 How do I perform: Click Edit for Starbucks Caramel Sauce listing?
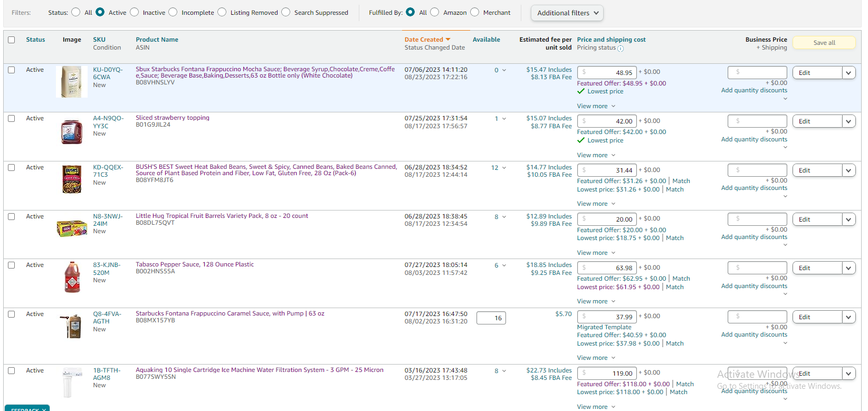[x=817, y=317]
